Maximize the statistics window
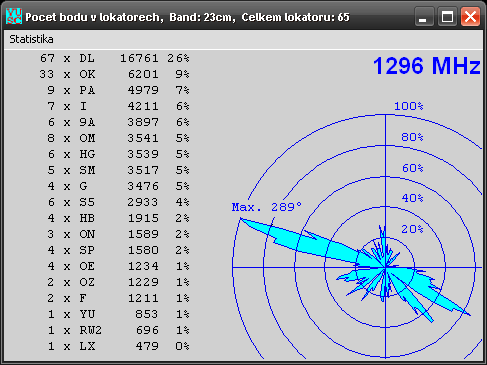The height and width of the screenshot is (365, 487). point(447,16)
